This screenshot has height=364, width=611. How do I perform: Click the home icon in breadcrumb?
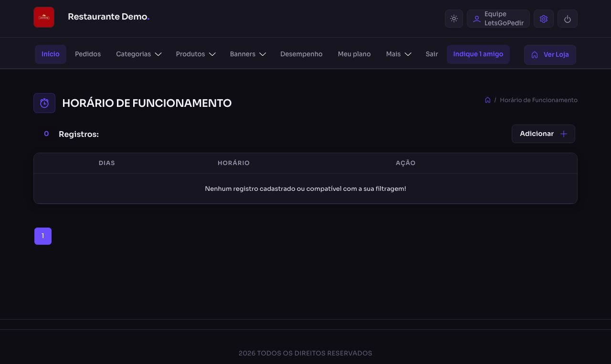point(487,100)
